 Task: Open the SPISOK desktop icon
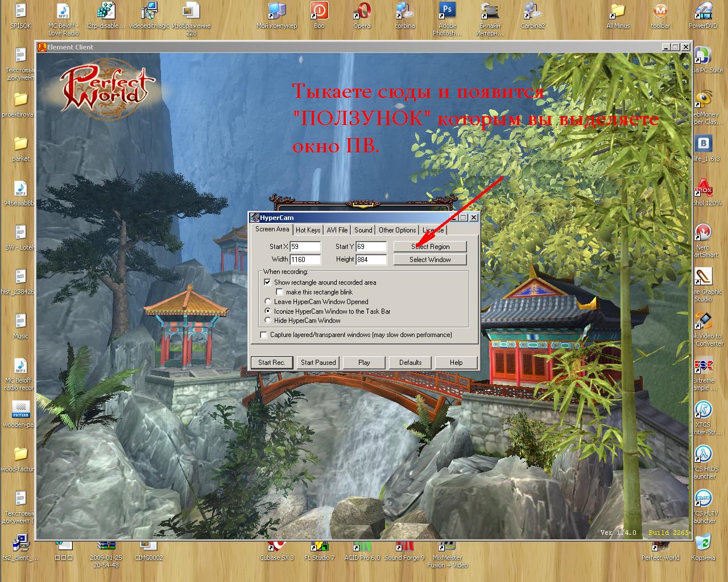click(x=20, y=16)
